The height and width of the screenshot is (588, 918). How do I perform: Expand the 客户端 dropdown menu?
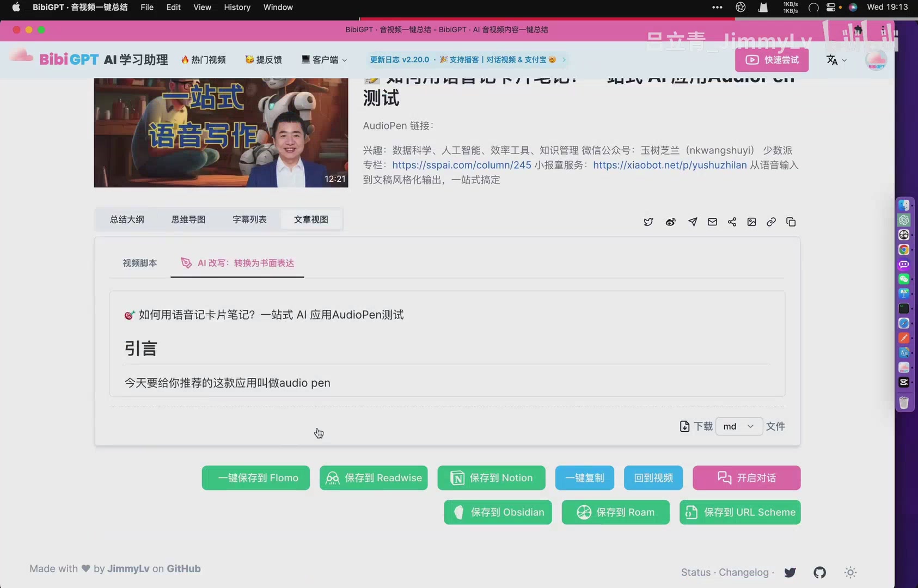pyautogui.click(x=325, y=60)
